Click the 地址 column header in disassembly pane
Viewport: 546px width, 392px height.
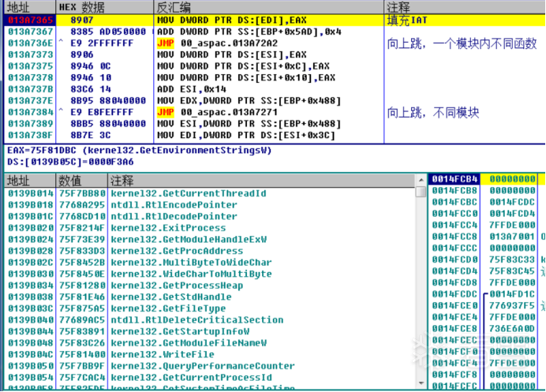[x=30, y=7]
